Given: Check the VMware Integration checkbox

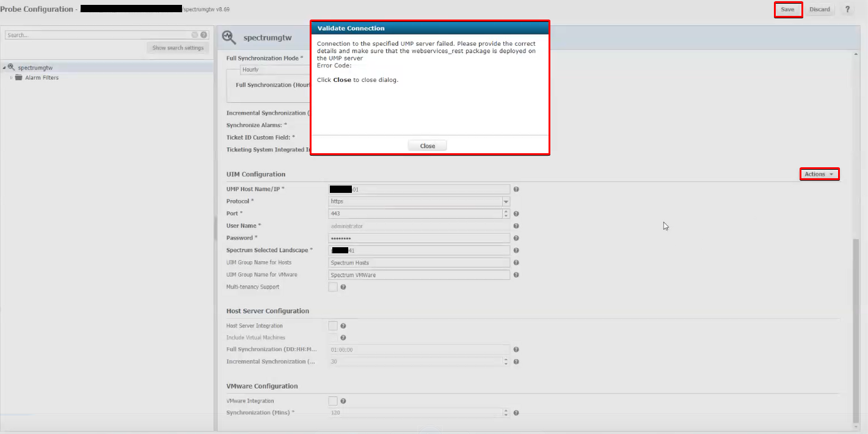Looking at the screenshot, I should pyautogui.click(x=333, y=401).
